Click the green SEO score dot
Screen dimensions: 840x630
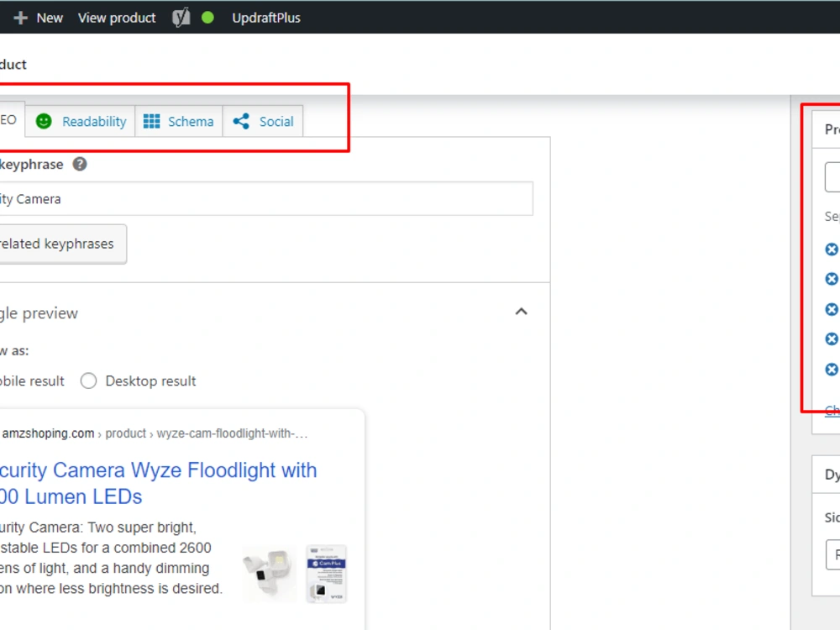[x=207, y=18]
